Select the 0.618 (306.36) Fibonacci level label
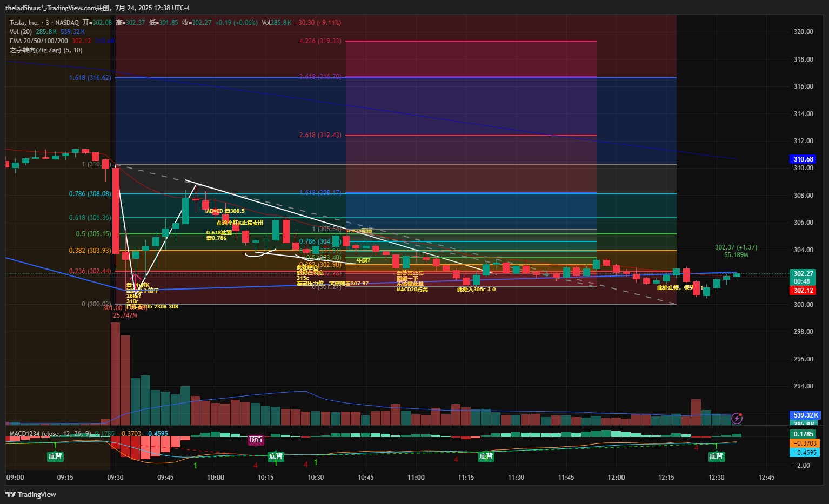Screen dimensions: 829x504 pyautogui.click(x=90, y=218)
